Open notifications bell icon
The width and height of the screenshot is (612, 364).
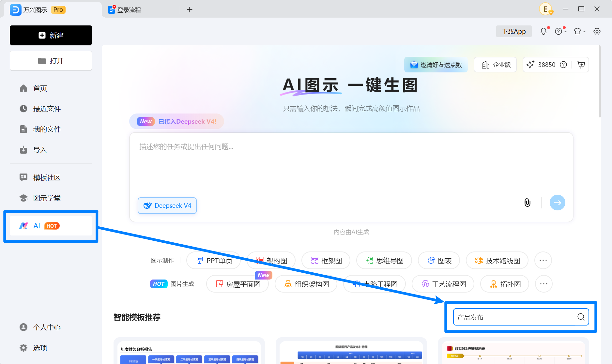(543, 31)
